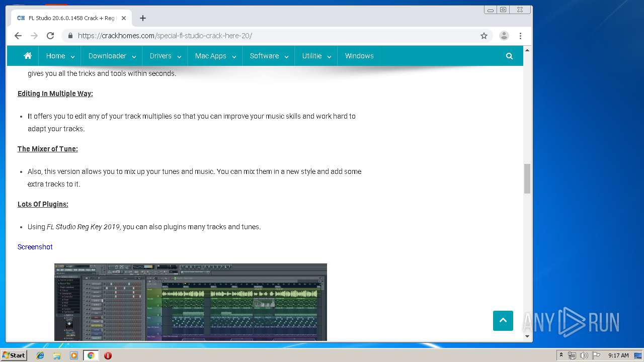Click the red antivirus taskbar icon
The image size is (644, 362).
click(108, 355)
